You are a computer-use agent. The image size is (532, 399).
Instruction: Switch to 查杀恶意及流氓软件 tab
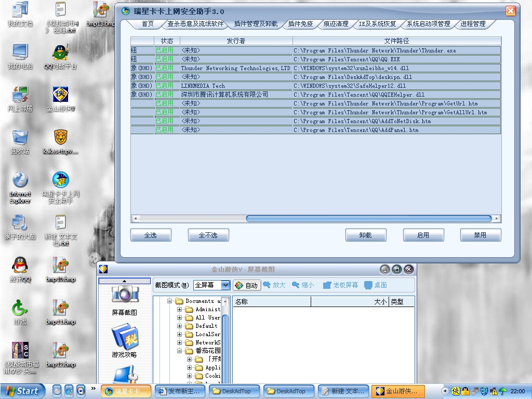(x=195, y=24)
